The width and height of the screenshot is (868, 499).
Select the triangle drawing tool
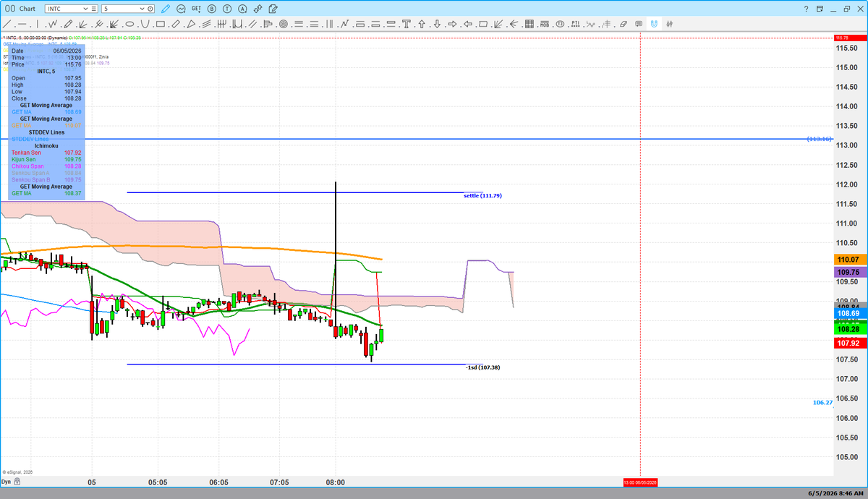point(191,24)
